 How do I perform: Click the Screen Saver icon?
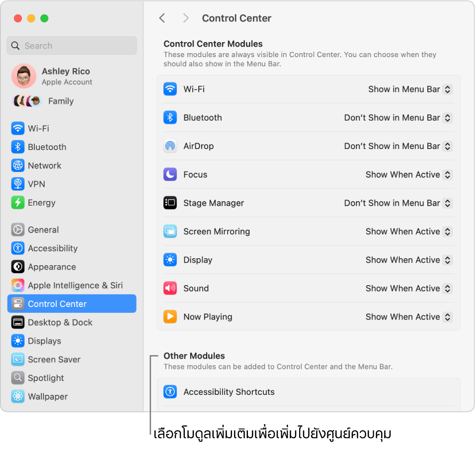[x=18, y=359]
